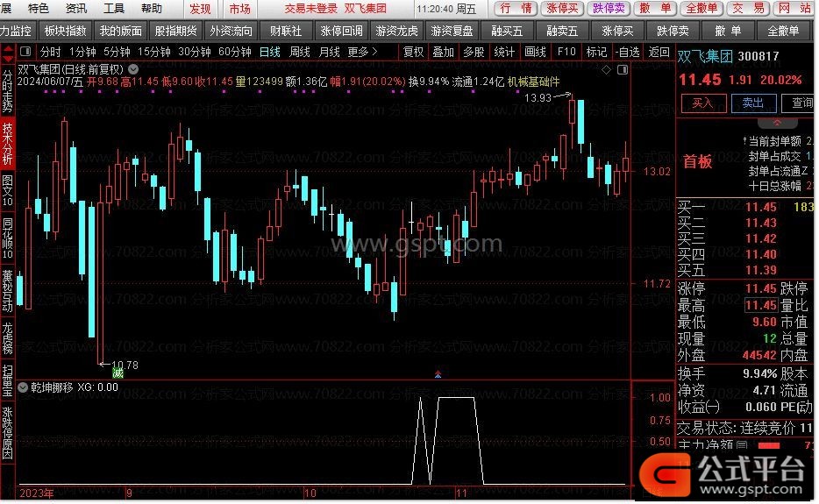The image size is (819, 504).
Task: Open 外资流向 in second toolbar
Action: 231,32
